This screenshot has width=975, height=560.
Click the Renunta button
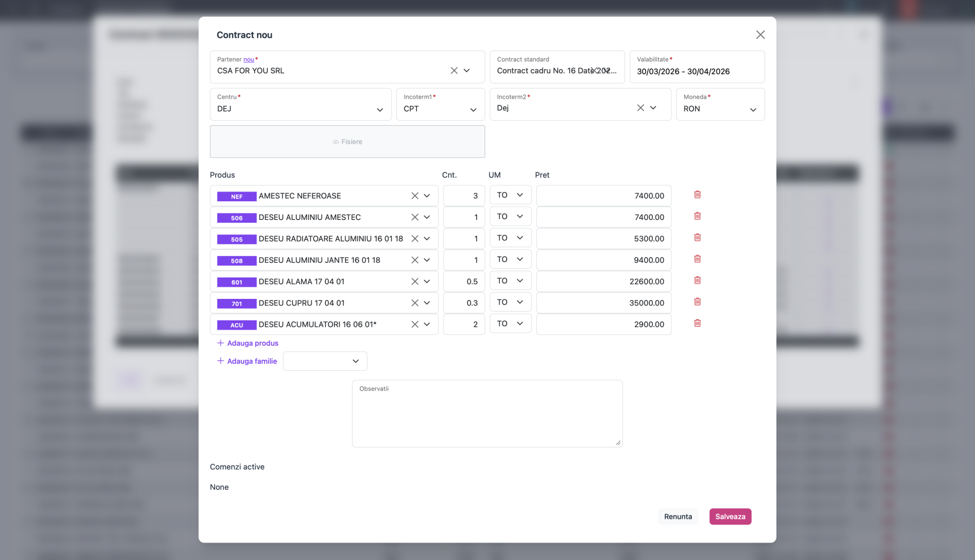[678, 516]
